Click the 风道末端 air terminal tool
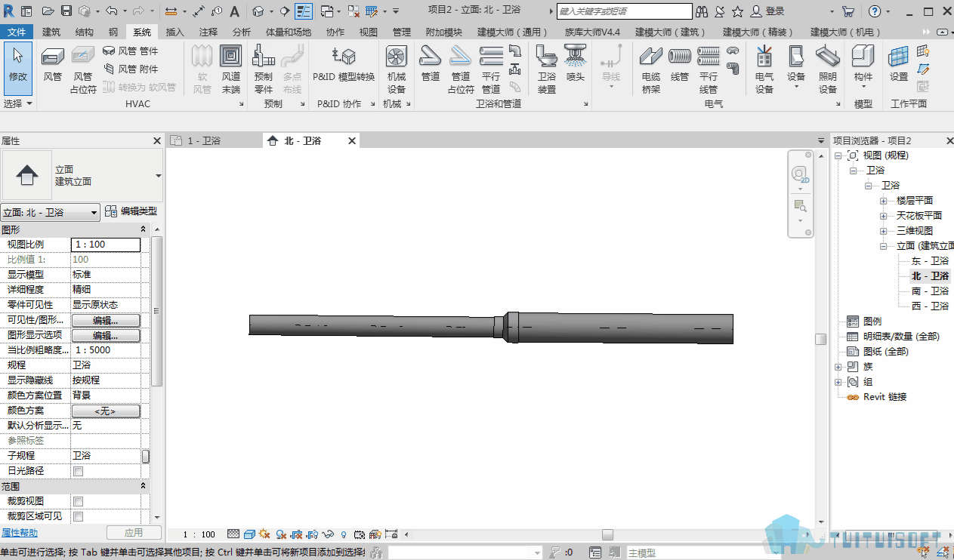This screenshot has height=560, width=954. coord(230,68)
